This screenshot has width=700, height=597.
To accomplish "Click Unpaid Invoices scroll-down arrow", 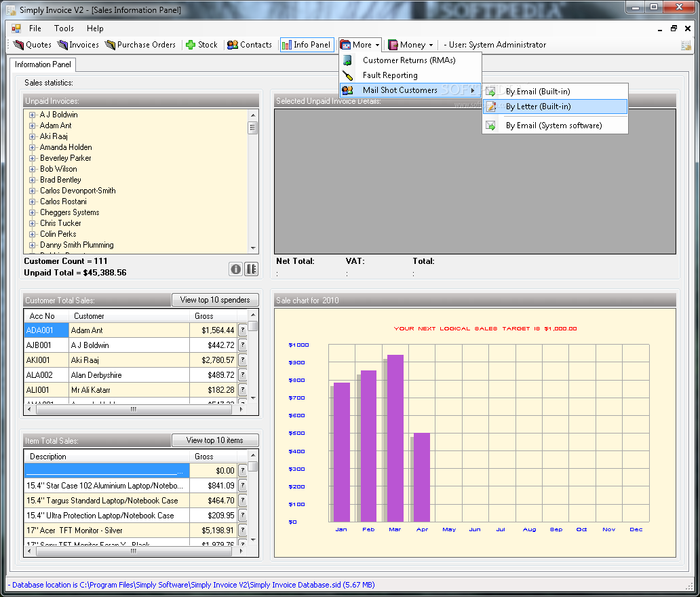I will [253, 248].
